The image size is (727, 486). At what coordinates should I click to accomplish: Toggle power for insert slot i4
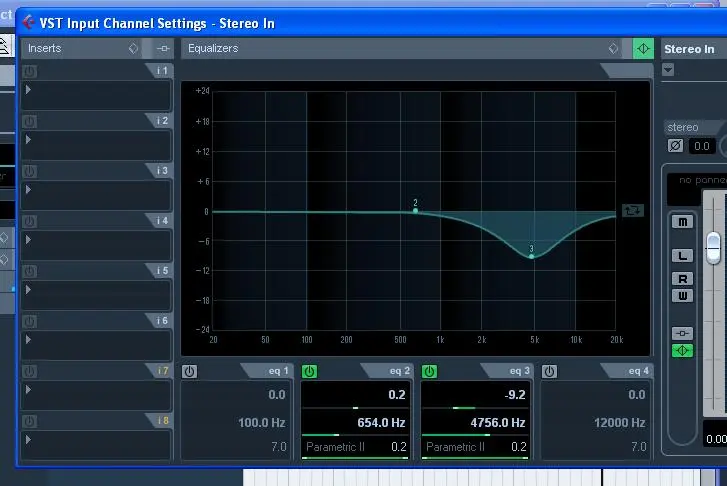point(30,222)
